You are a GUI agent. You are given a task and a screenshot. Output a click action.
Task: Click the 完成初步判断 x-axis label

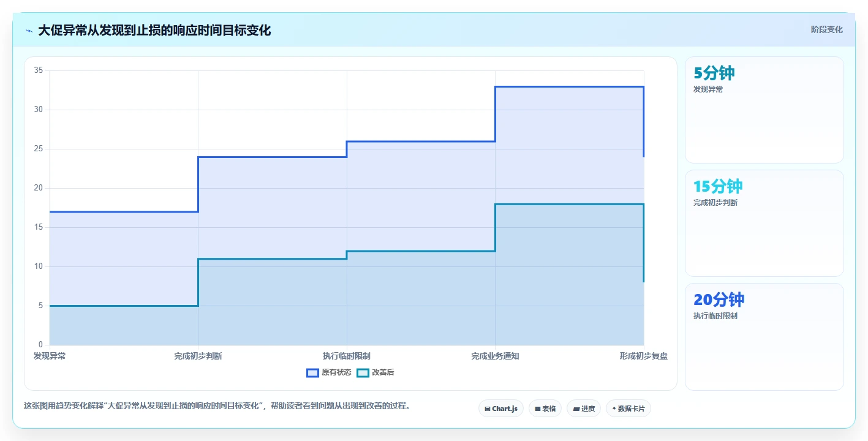coord(198,356)
